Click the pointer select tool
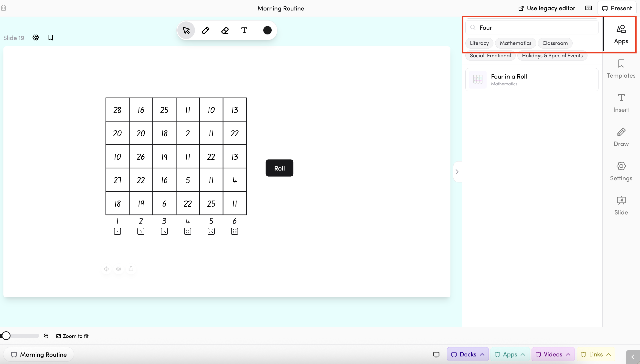This screenshot has width=640, height=364. click(x=186, y=30)
